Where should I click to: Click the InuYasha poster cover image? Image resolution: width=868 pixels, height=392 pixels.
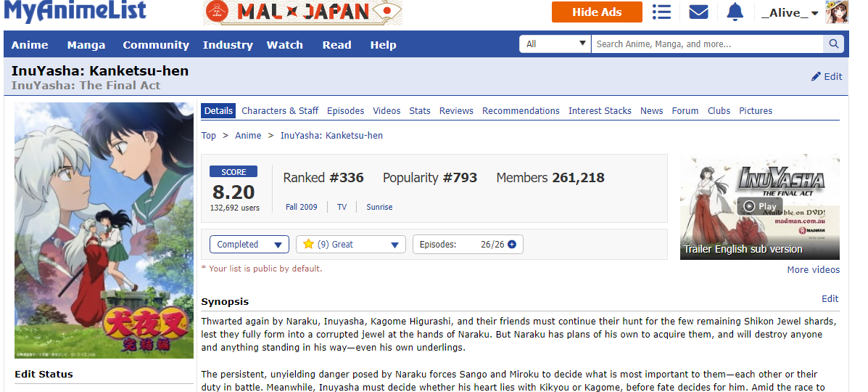coord(104,230)
